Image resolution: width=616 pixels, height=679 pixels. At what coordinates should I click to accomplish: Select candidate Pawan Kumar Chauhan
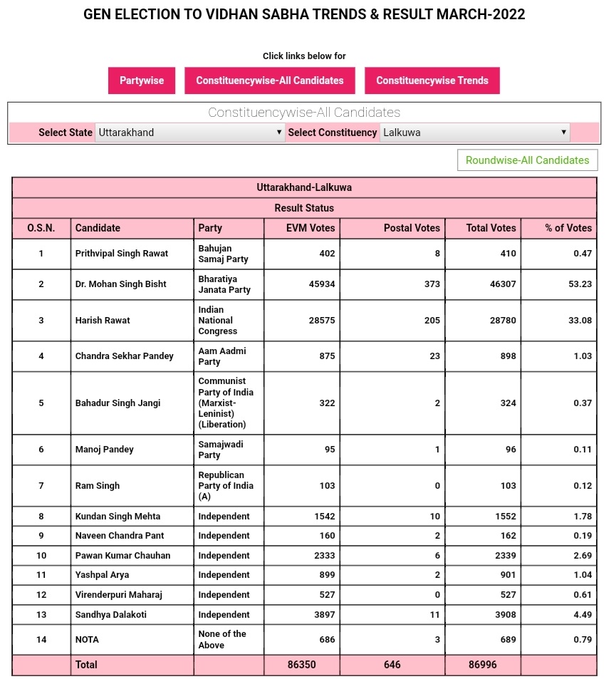coord(123,556)
